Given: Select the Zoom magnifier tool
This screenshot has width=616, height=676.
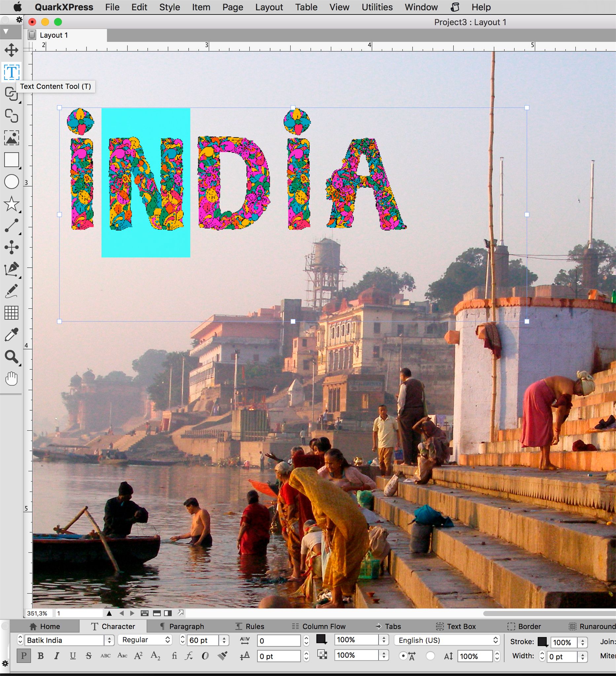Looking at the screenshot, I should coord(12,357).
